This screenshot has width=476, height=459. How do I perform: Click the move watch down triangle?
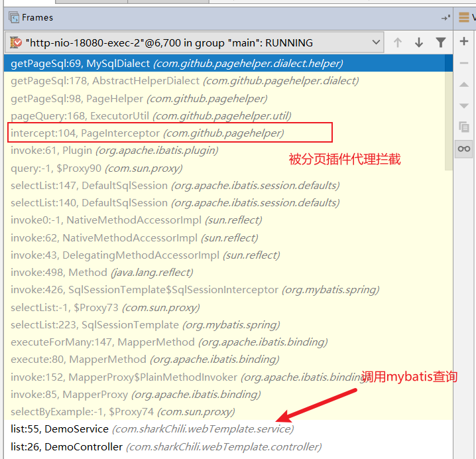[x=464, y=105]
